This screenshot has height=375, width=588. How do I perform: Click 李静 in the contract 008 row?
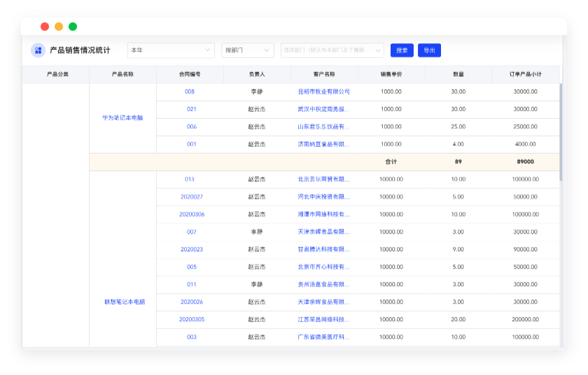click(x=257, y=92)
